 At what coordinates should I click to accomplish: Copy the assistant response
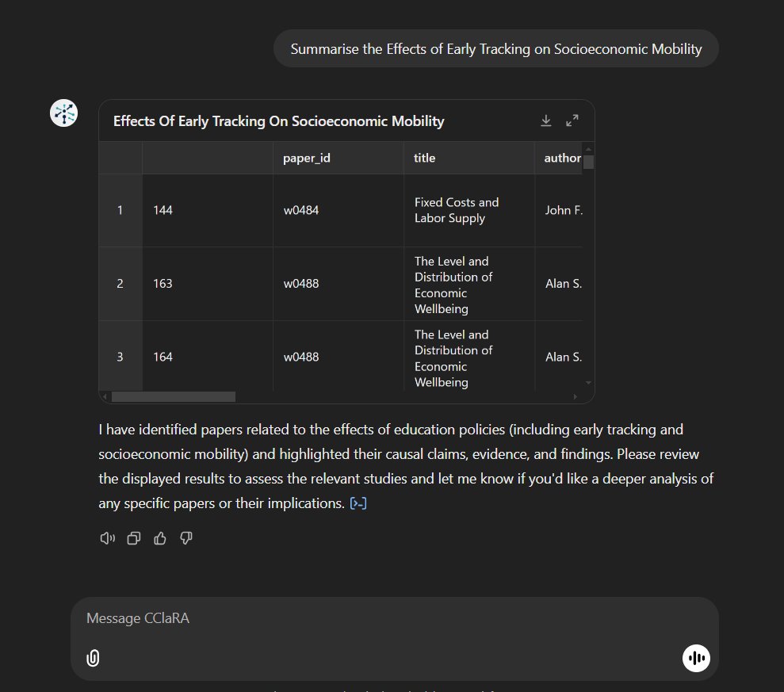(x=133, y=538)
